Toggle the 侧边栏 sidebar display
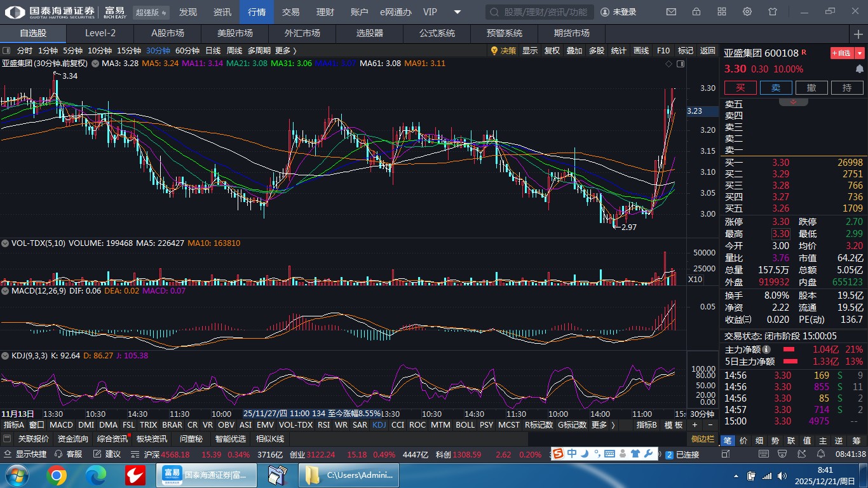Viewport: 868px width, 488px height. pos(703,439)
